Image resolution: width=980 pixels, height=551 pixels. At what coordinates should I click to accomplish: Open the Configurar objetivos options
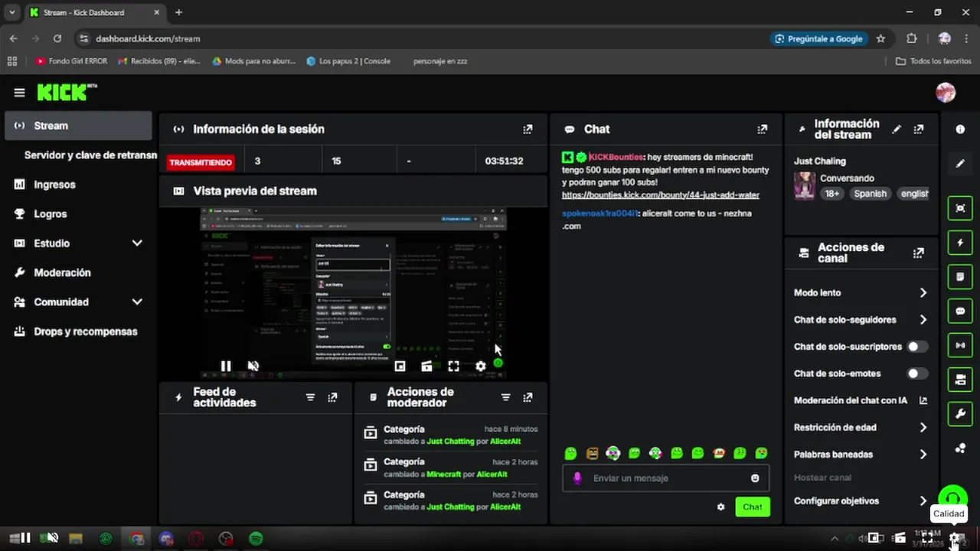[x=861, y=501]
